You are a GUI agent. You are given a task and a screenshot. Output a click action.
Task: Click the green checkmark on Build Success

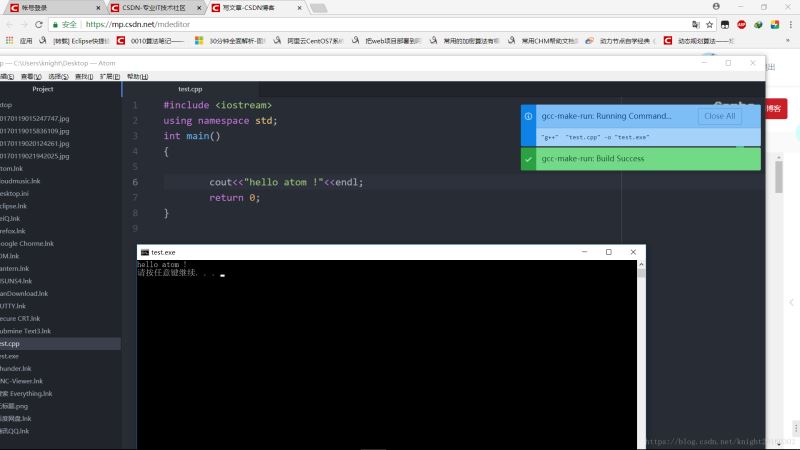click(x=528, y=159)
